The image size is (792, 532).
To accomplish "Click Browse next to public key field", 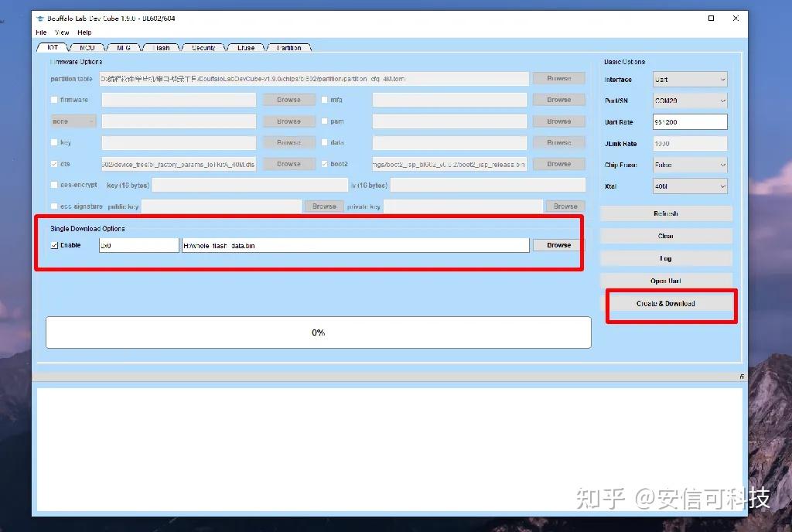I will point(324,206).
